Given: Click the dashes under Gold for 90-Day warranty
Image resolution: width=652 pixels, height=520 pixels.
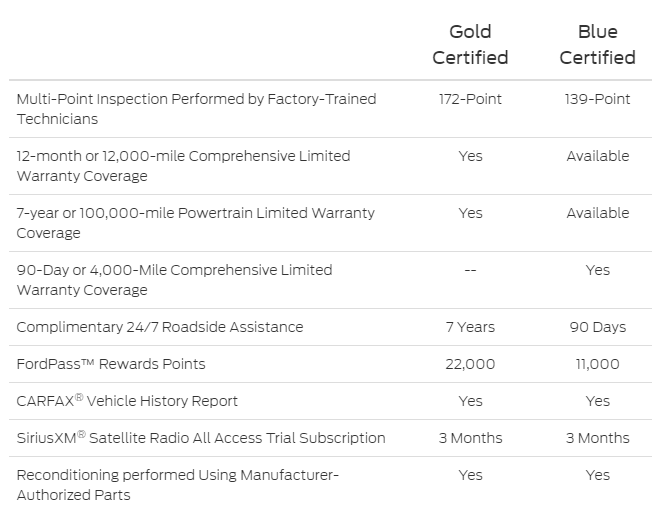Looking at the screenshot, I should point(470,270).
